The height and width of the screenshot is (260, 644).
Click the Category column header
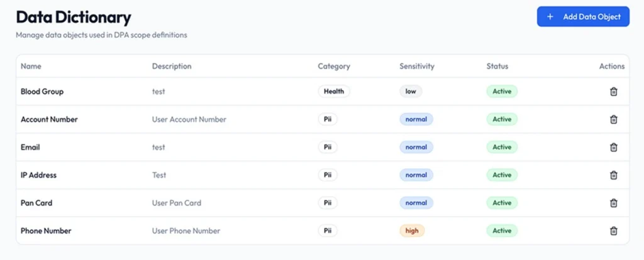[333, 66]
